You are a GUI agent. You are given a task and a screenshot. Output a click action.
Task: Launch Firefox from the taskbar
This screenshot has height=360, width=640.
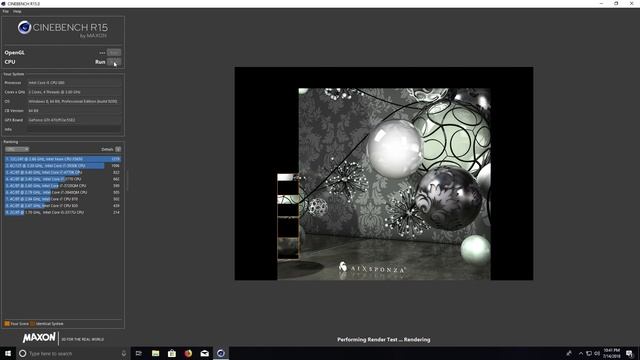pyautogui.click(x=188, y=353)
